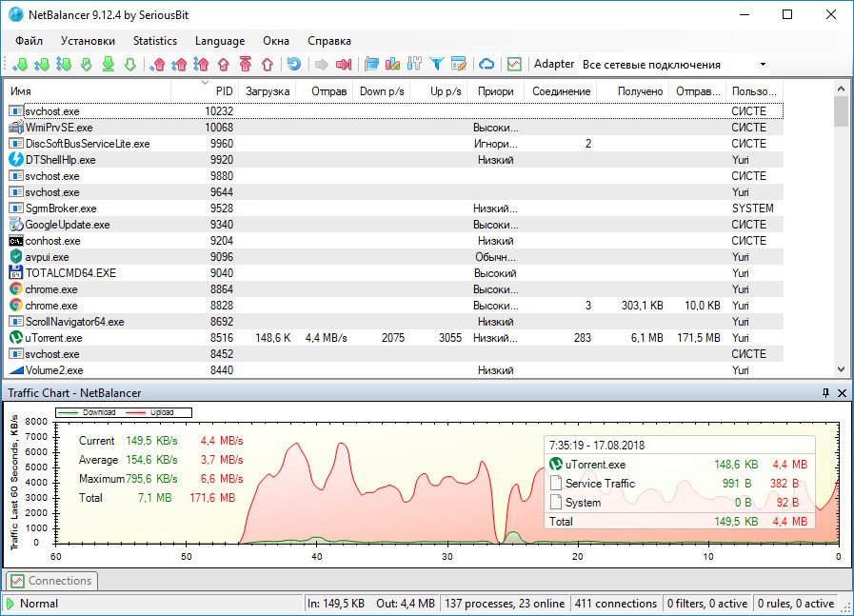Select the DTShellHlp.exe process row
The image size is (854, 616).
pyautogui.click(x=396, y=160)
